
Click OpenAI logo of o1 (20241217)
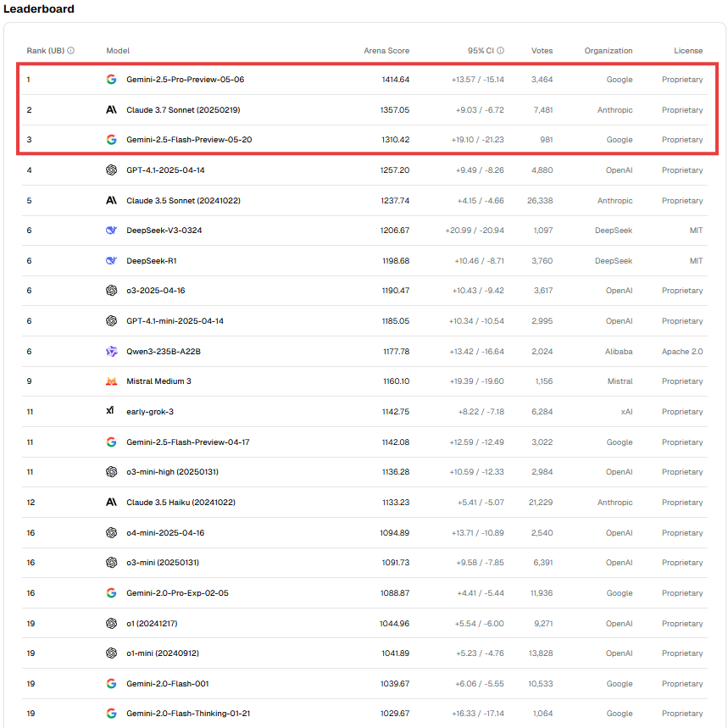(x=111, y=623)
